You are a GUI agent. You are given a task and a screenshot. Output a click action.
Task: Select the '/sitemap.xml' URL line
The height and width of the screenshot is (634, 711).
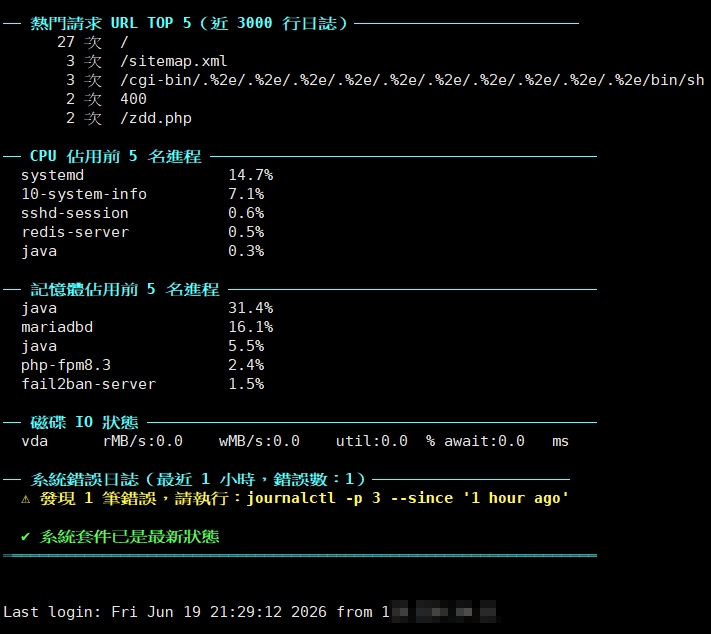tap(174, 61)
